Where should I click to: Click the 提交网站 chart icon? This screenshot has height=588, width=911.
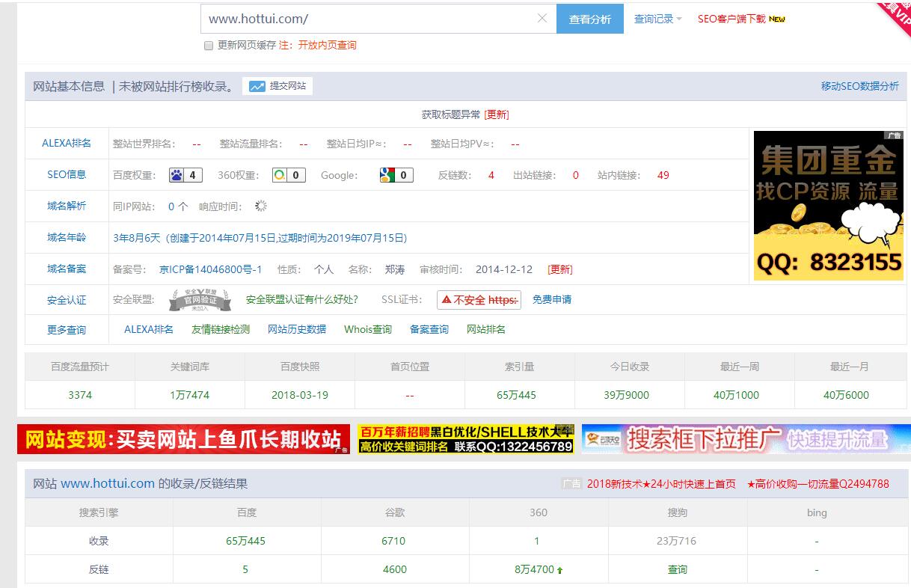pyautogui.click(x=257, y=86)
